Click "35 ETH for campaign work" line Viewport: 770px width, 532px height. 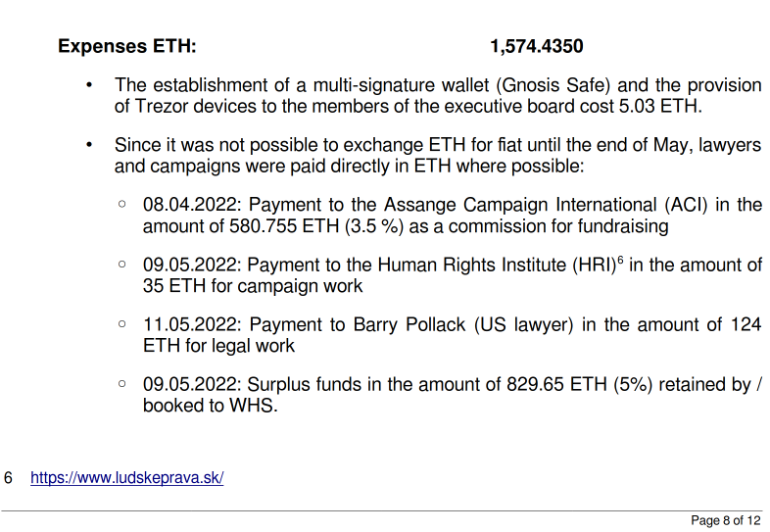coord(253,287)
